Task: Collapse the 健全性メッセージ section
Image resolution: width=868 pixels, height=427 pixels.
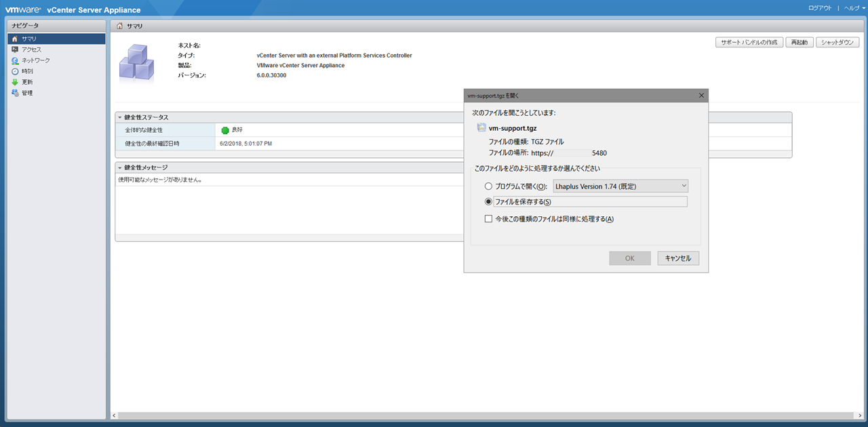Action: coord(120,167)
